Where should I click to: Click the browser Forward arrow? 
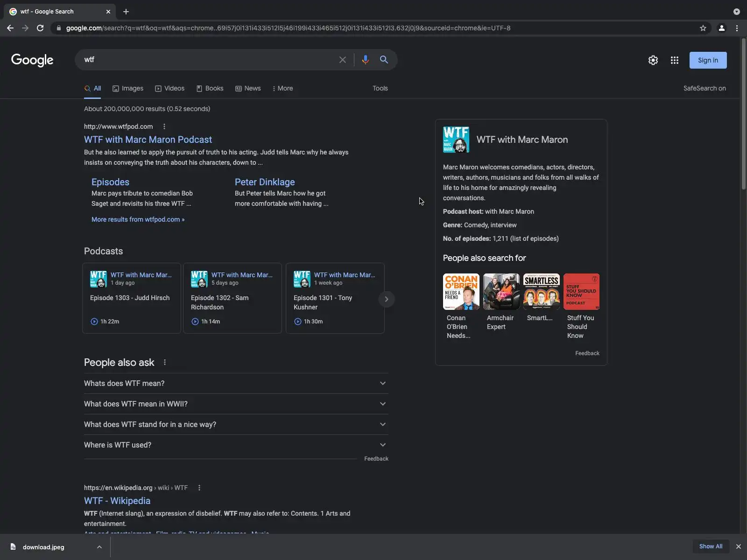(25, 28)
